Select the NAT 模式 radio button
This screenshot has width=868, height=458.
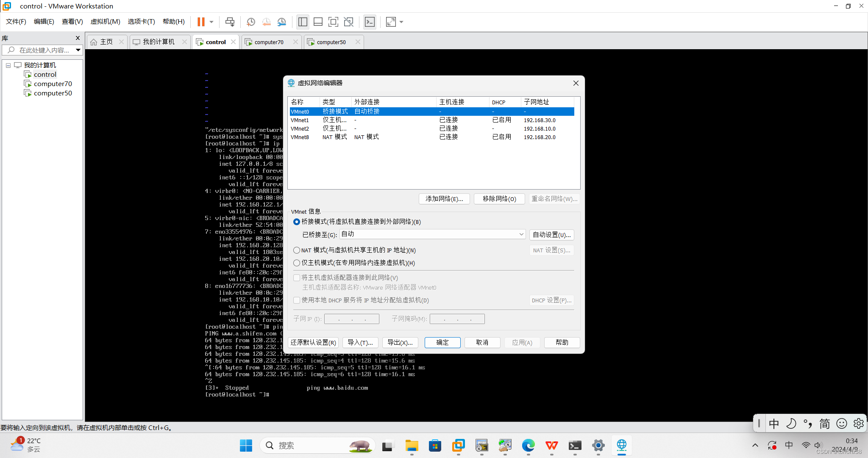point(297,250)
